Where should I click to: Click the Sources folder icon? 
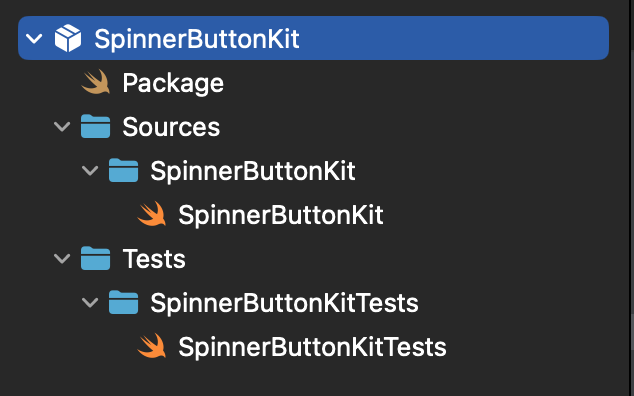(x=95, y=126)
